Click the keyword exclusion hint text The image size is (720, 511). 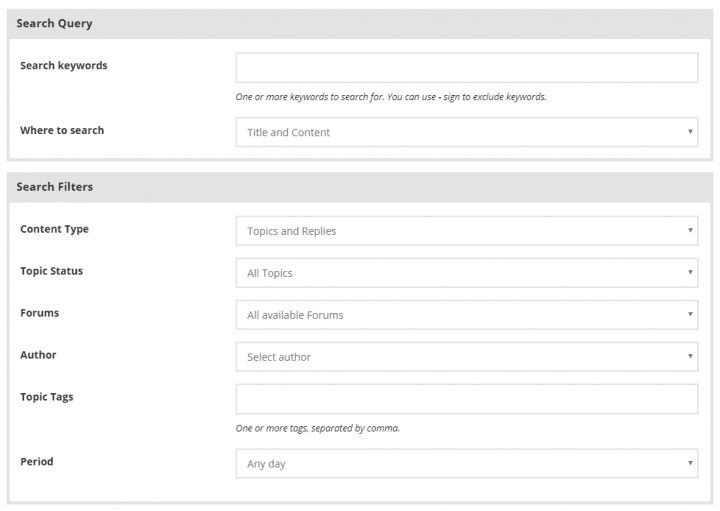(391, 97)
